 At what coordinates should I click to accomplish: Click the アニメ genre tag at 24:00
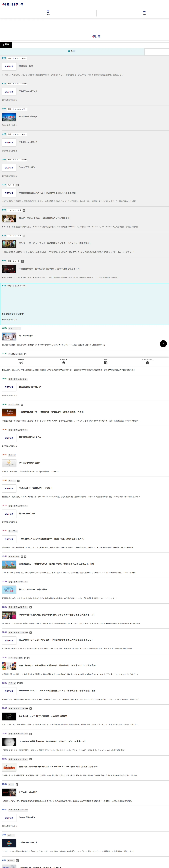pyautogui.click(x=11, y=784)
